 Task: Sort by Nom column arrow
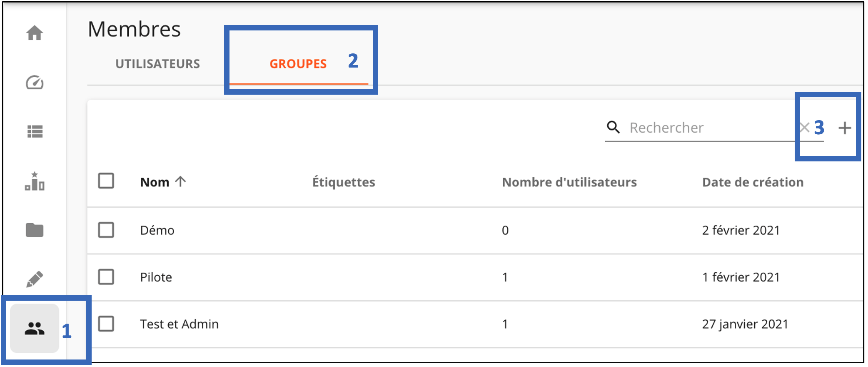[180, 181]
